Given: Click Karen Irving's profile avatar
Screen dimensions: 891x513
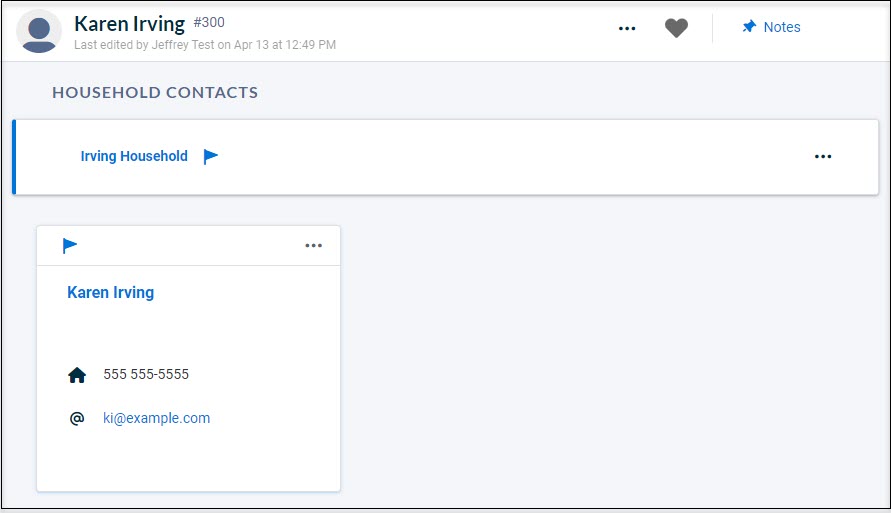Looking at the screenshot, I should click(x=39, y=32).
